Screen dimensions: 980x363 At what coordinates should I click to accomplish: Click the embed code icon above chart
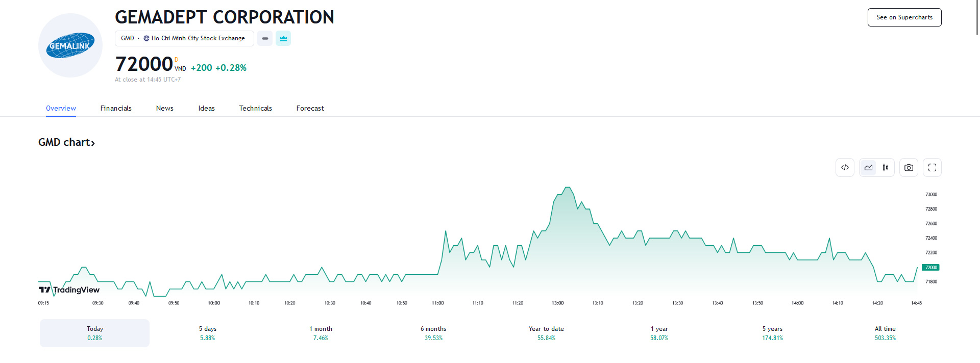pos(845,168)
